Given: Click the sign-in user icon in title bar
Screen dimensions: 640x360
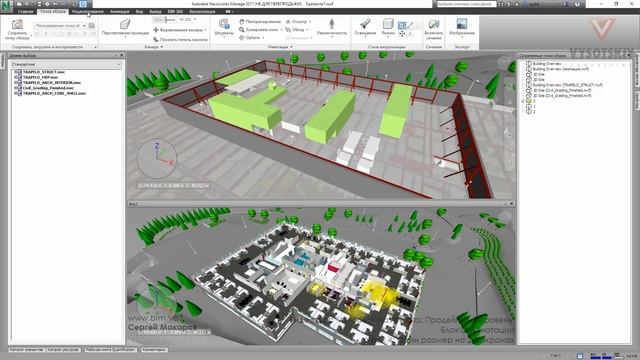Looking at the screenshot, I should coord(525,4).
